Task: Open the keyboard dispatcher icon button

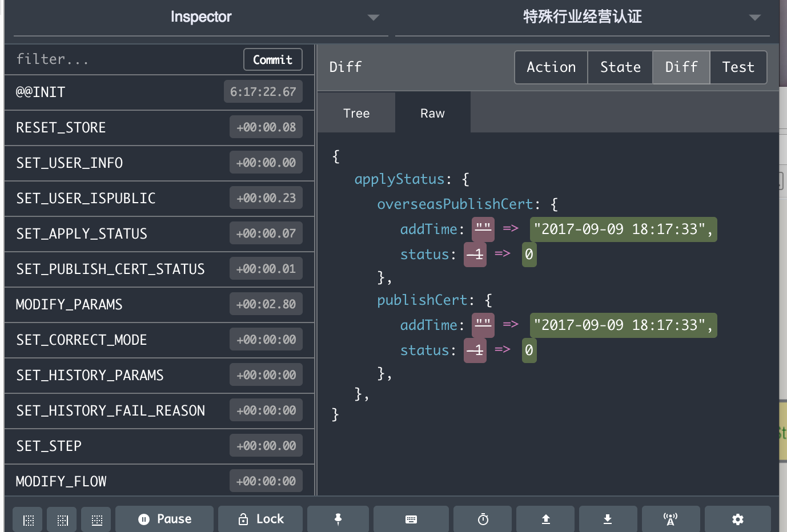Action: click(x=411, y=519)
